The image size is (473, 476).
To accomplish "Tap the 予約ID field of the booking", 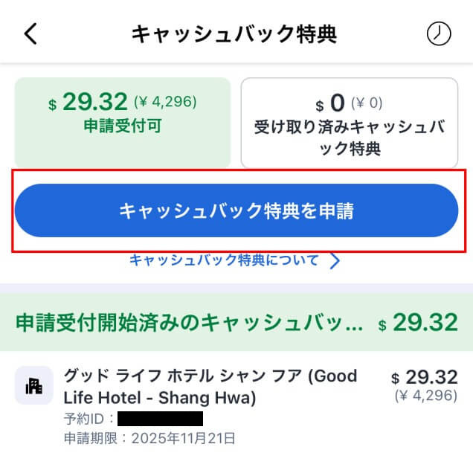I will tap(133, 419).
